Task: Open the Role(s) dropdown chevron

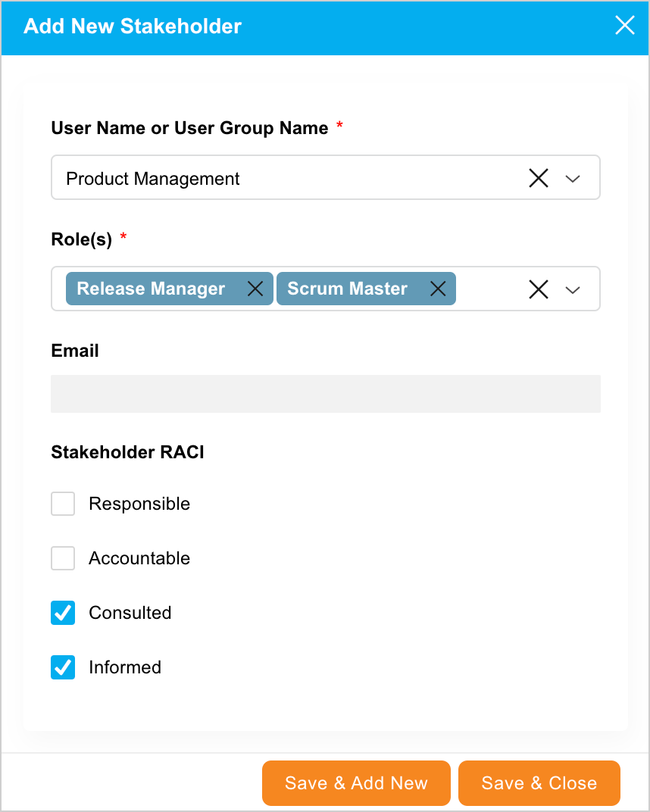Action: (x=573, y=289)
